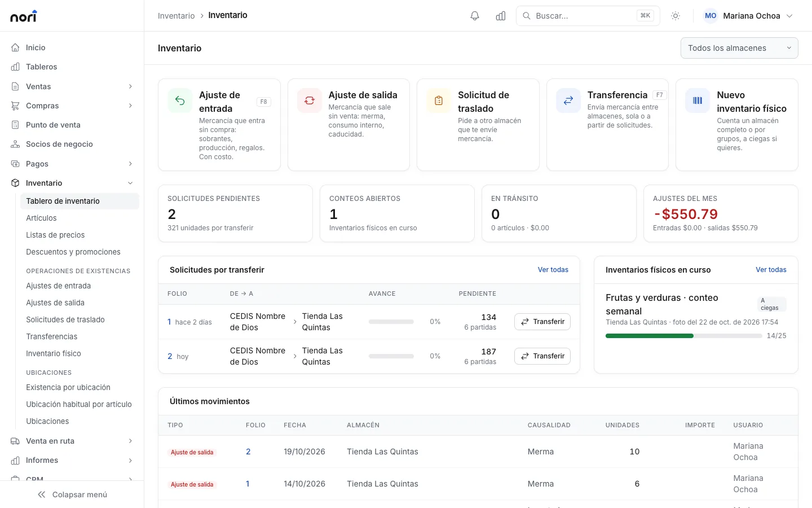Click the Nuevo inventario físico barcode icon
Screen dimensions: 812x508
tap(698, 100)
